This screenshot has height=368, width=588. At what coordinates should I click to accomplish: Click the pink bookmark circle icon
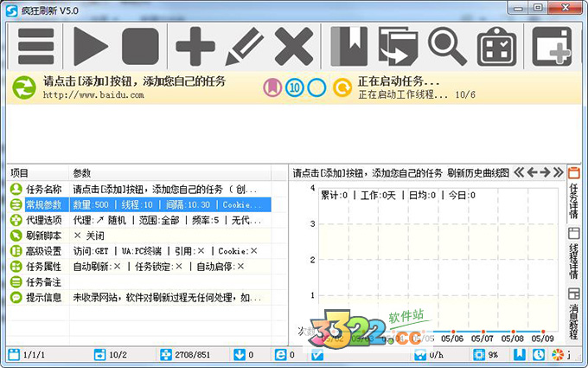pos(272,87)
